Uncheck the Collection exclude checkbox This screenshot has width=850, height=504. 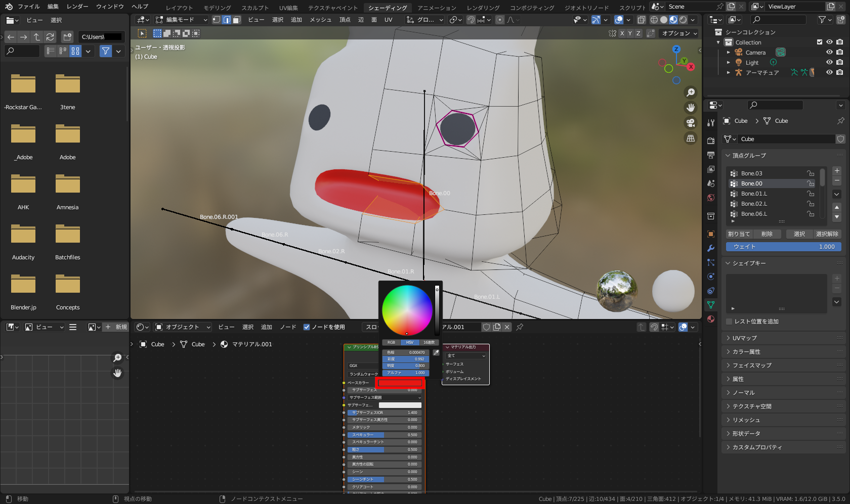click(820, 42)
